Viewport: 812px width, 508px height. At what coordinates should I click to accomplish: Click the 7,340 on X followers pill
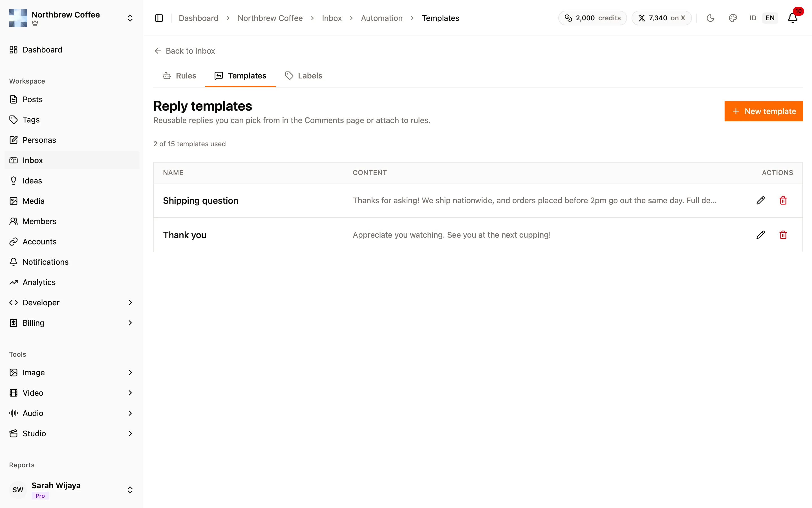point(661,18)
